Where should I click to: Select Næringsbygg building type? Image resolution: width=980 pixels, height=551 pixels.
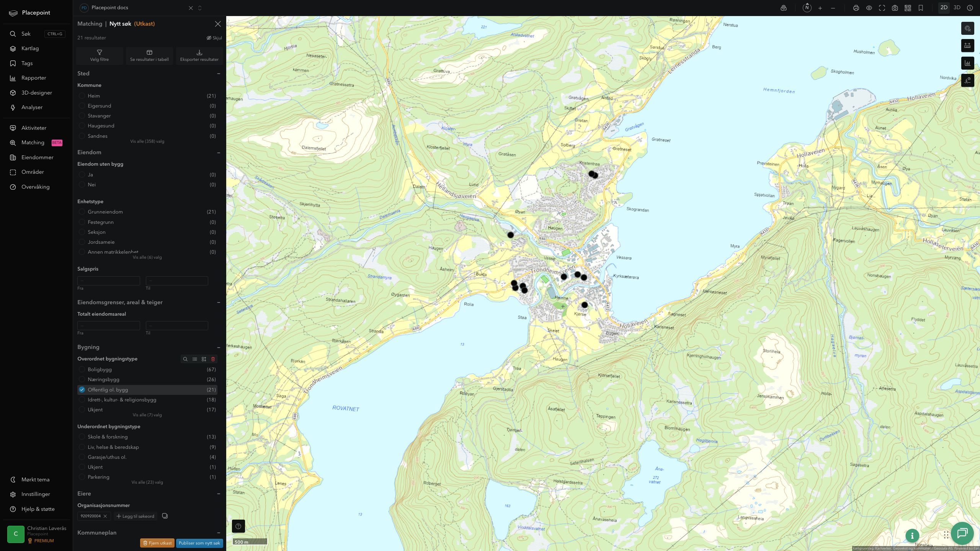click(x=147, y=380)
